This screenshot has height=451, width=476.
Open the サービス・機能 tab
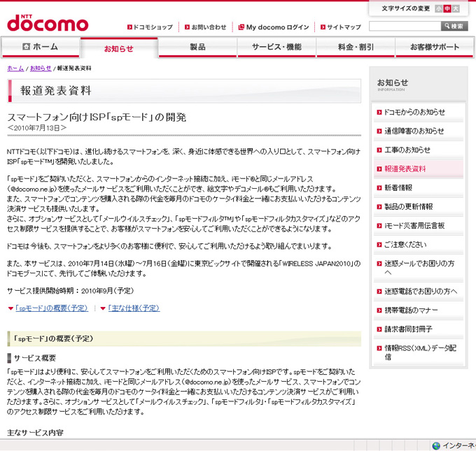click(276, 47)
